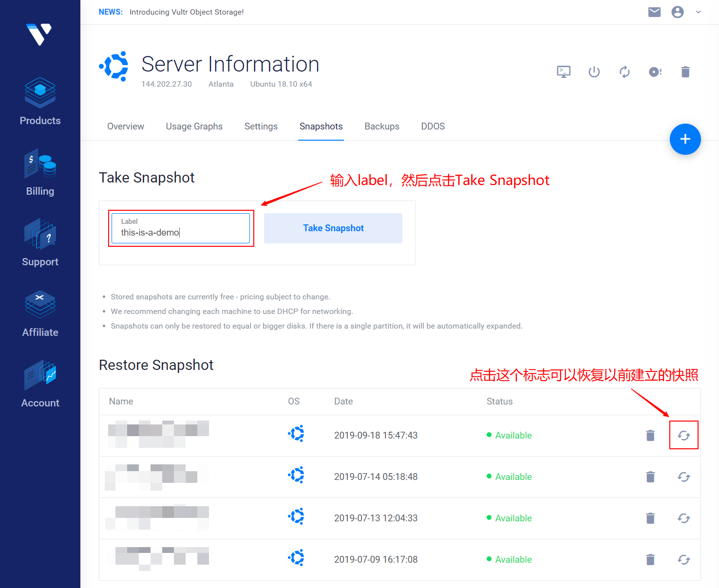Open the mail notifications icon
The height and width of the screenshot is (588, 719).
[654, 12]
